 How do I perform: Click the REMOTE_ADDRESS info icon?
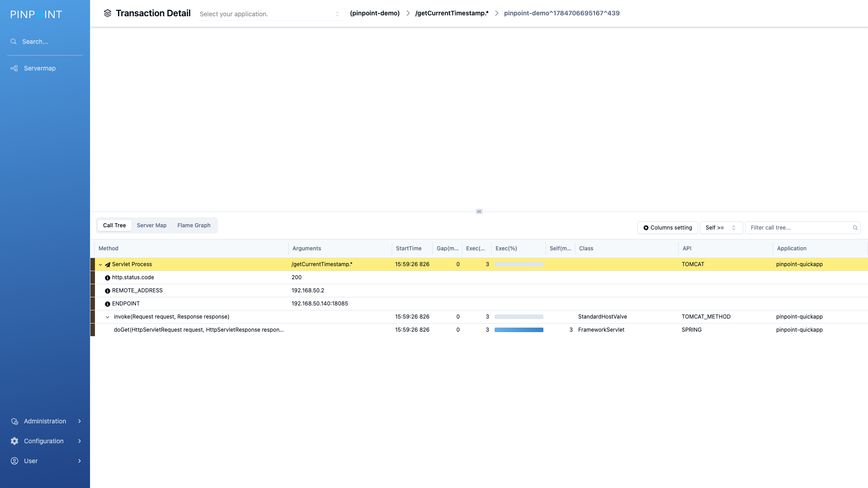[108, 291]
